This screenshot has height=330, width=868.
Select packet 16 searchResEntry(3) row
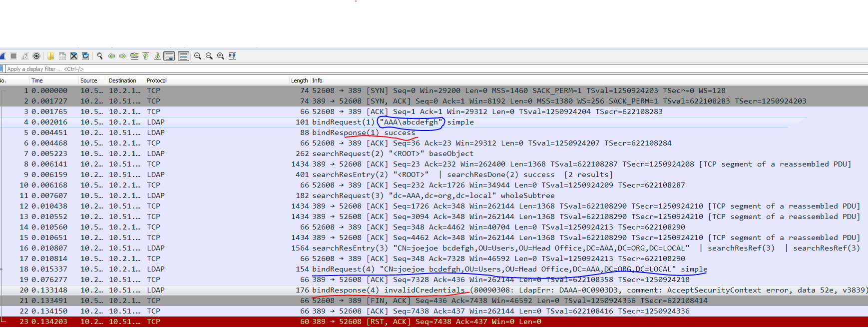434,248
